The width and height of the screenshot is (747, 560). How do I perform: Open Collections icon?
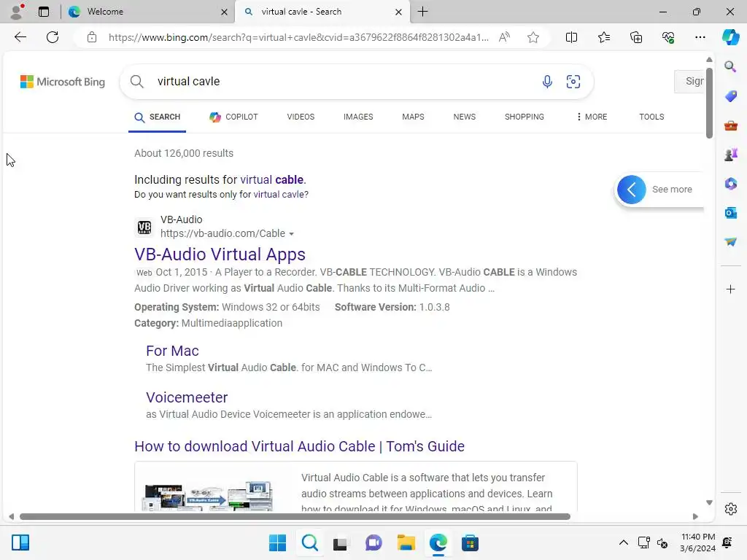click(x=636, y=37)
